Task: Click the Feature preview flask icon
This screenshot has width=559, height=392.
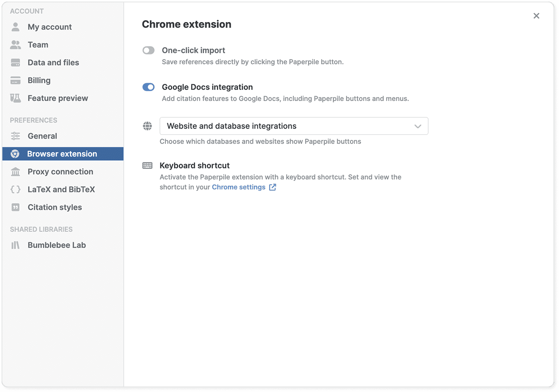Action: coord(15,98)
